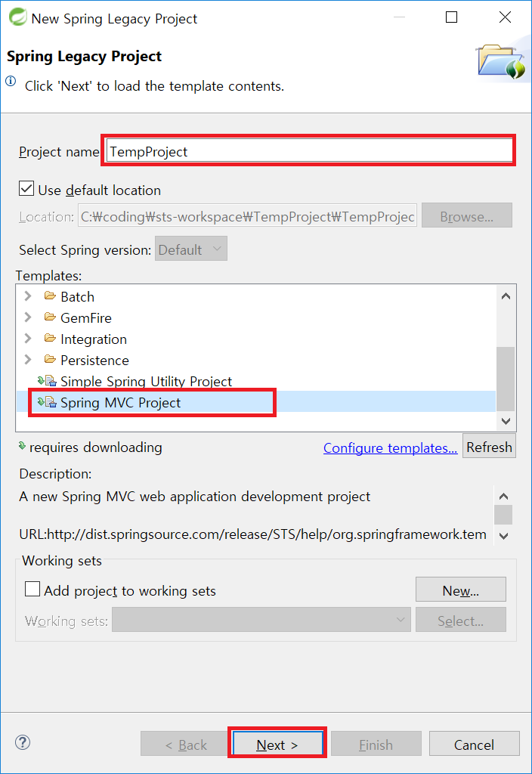
Task: Open the Configure templates link
Action: (x=390, y=448)
